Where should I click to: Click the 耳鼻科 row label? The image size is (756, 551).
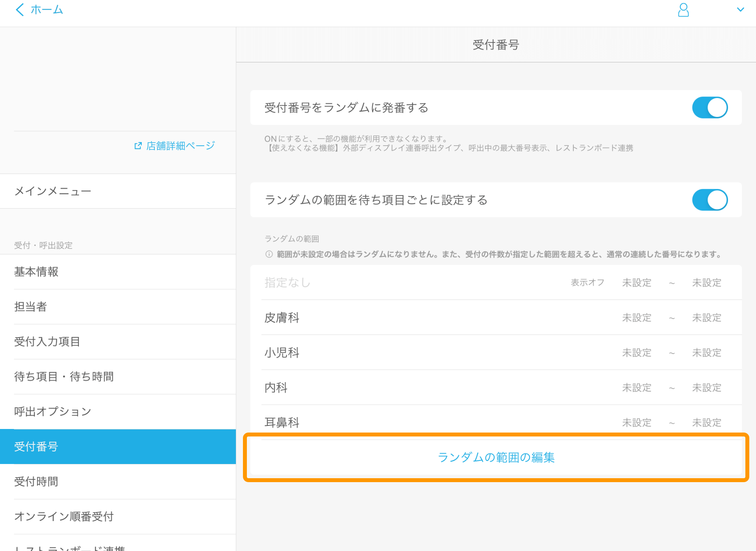(x=282, y=422)
